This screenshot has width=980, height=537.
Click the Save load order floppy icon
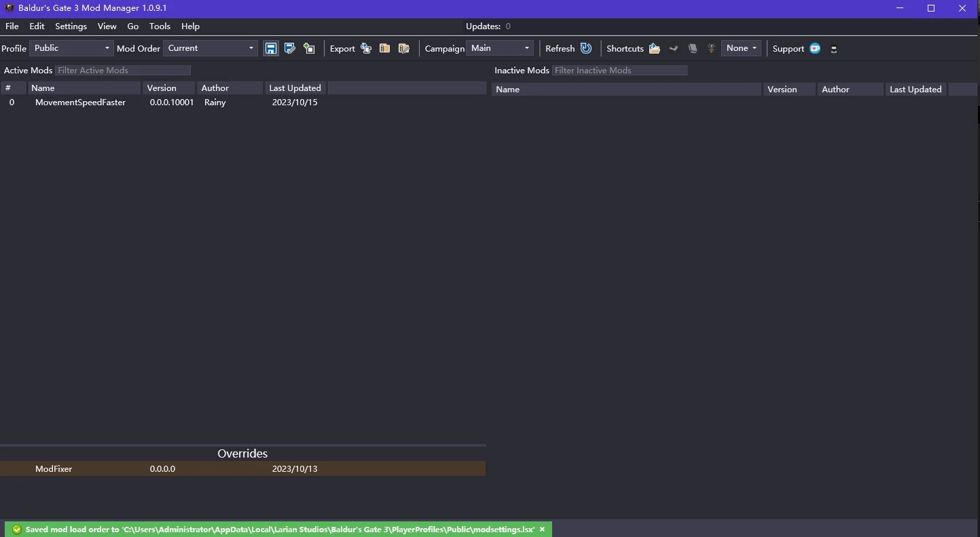click(271, 48)
